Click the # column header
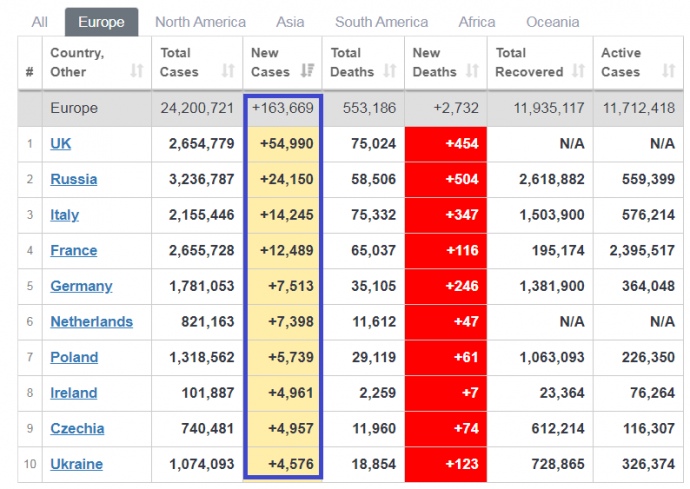 pyautogui.click(x=30, y=72)
